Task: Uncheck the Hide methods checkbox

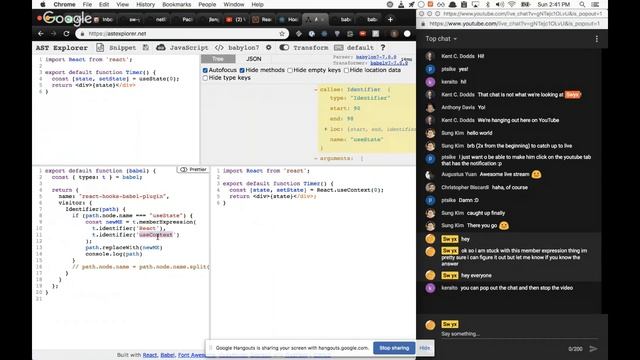Action: point(242,70)
